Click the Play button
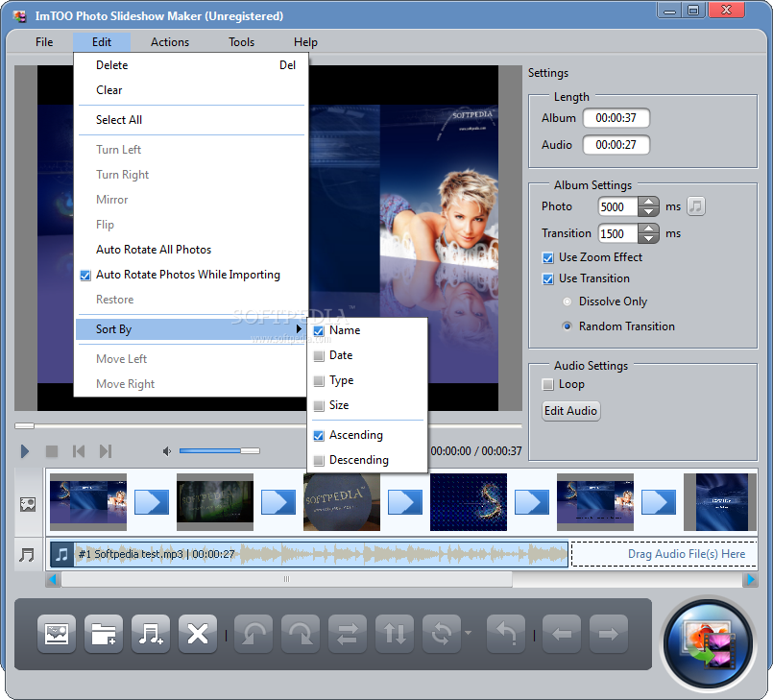Image resolution: width=773 pixels, height=700 pixels. coord(25,451)
